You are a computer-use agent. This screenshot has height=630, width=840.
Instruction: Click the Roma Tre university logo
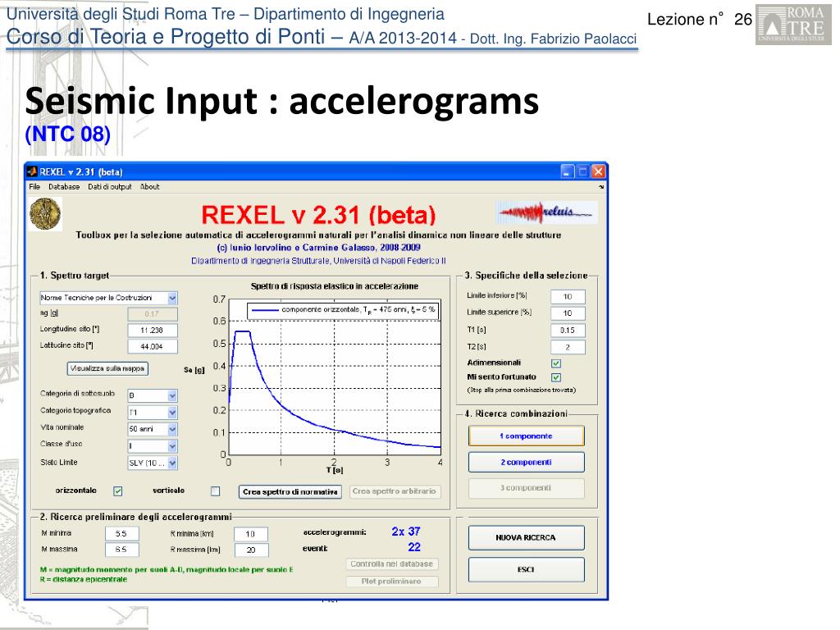tap(793, 25)
